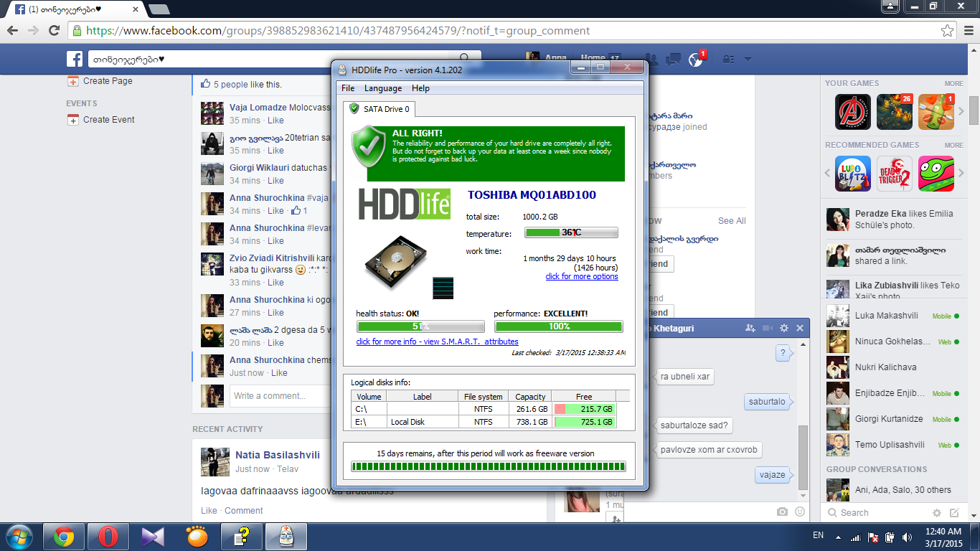Bookmark this page with the star icon

pyautogui.click(x=948, y=31)
